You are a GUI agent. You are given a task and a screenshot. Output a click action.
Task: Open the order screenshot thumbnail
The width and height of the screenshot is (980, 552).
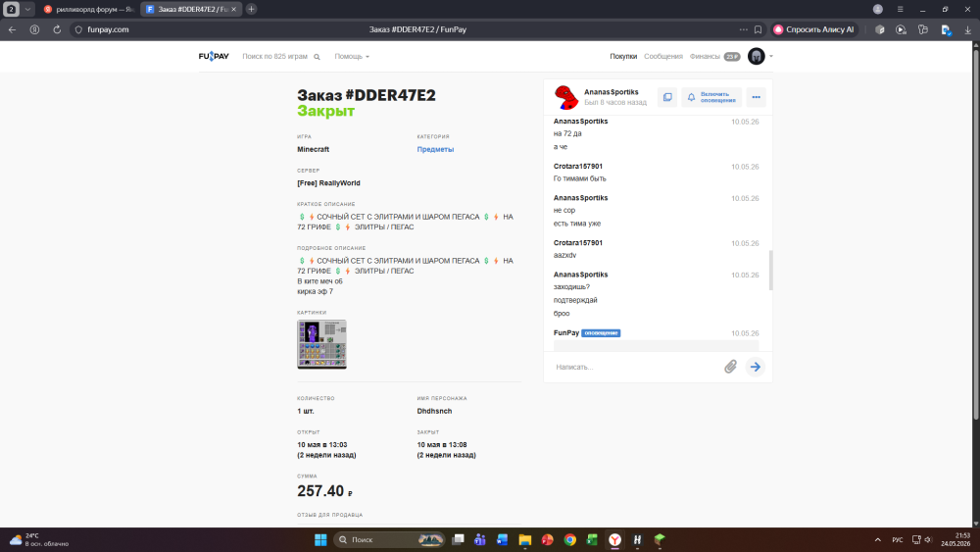[321, 344]
